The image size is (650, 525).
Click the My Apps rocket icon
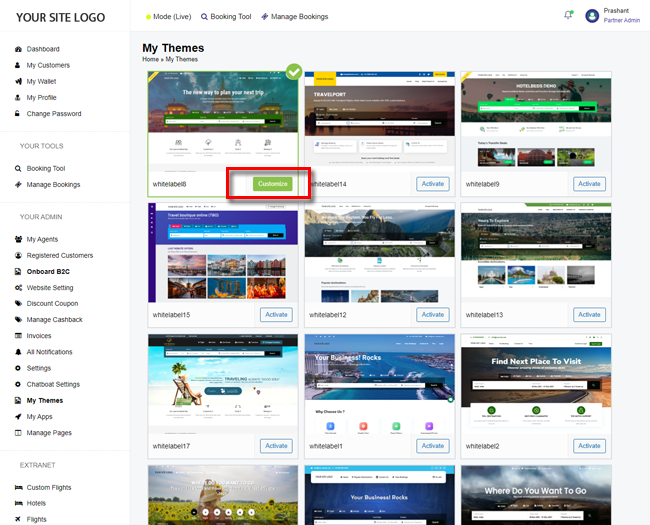18,416
